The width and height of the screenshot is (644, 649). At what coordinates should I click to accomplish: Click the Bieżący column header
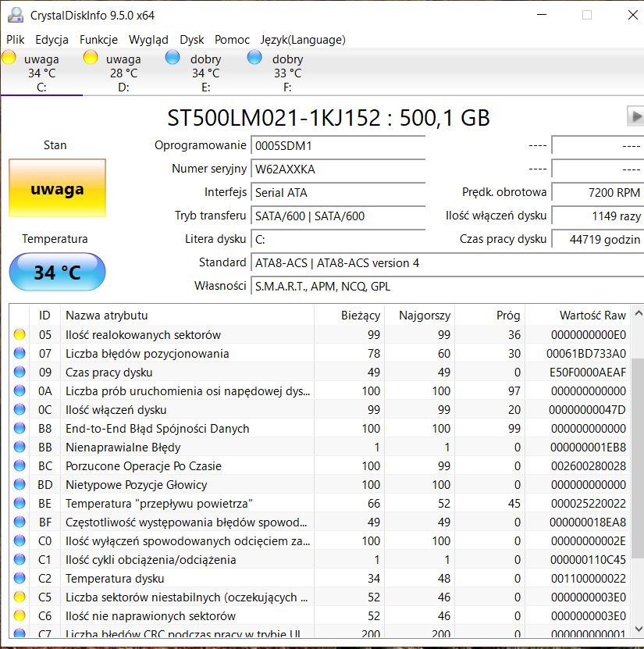[350, 316]
